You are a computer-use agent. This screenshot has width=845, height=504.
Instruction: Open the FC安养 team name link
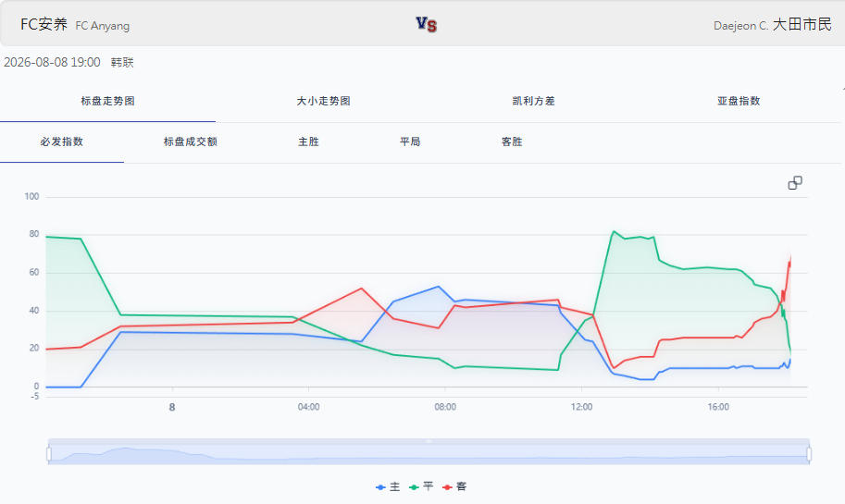44,24
